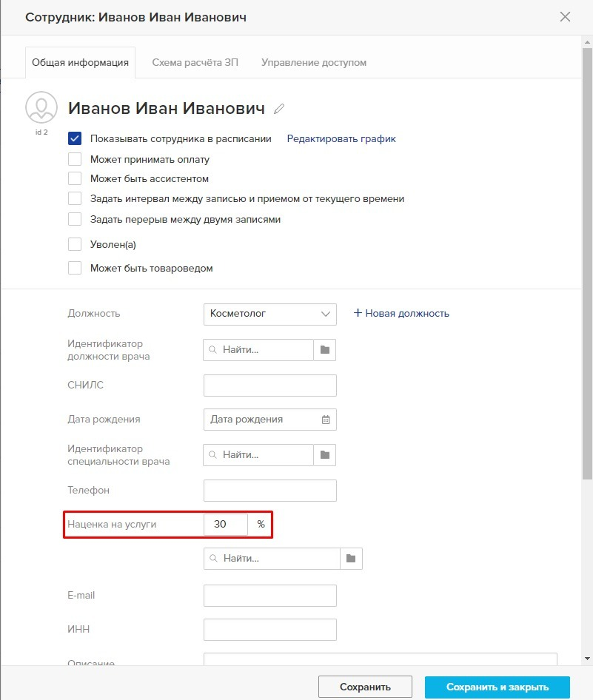
Task: Open folder next to doctor specialty identifier
Action: coord(325,455)
